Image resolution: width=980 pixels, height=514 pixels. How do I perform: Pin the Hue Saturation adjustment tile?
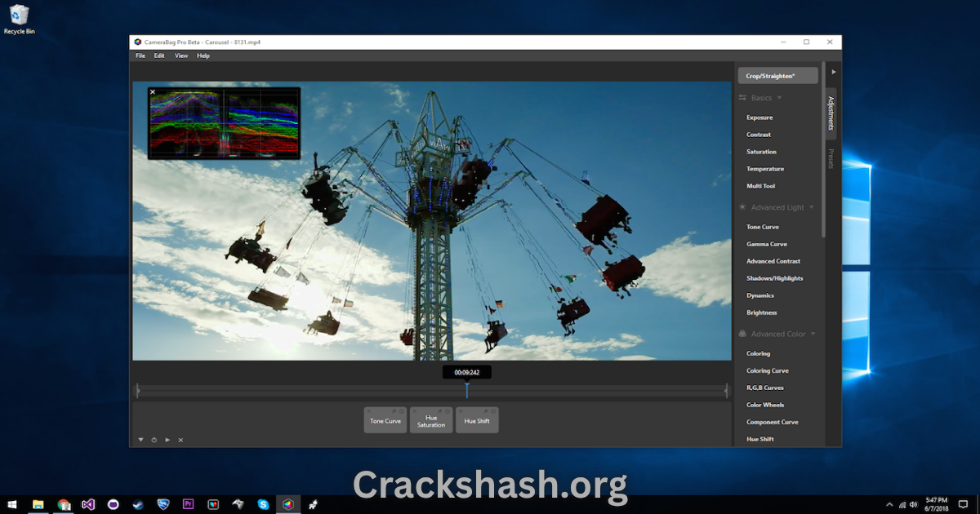coord(439,411)
